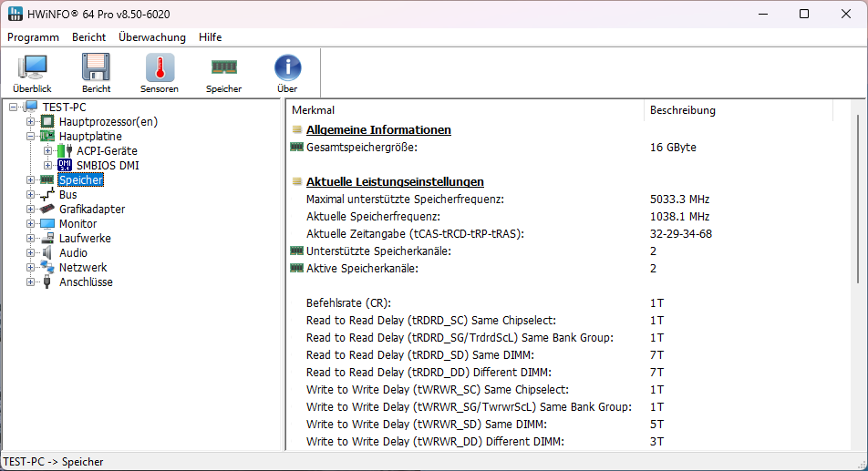The width and height of the screenshot is (868, 471).
Task: Open the Über info toolbar icon
Action: 287,67
